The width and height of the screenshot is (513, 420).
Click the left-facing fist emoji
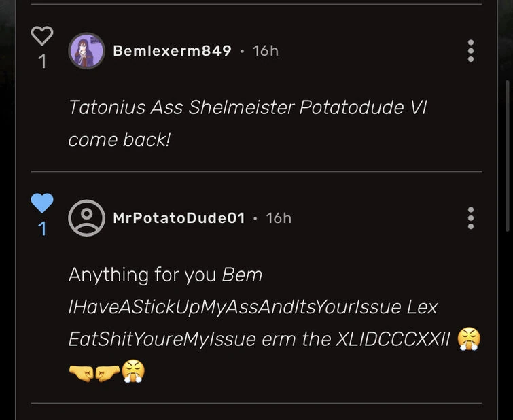point(108,371)
